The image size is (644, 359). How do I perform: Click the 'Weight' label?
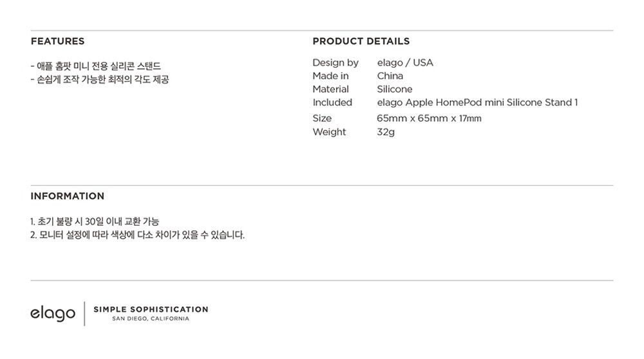329,132
